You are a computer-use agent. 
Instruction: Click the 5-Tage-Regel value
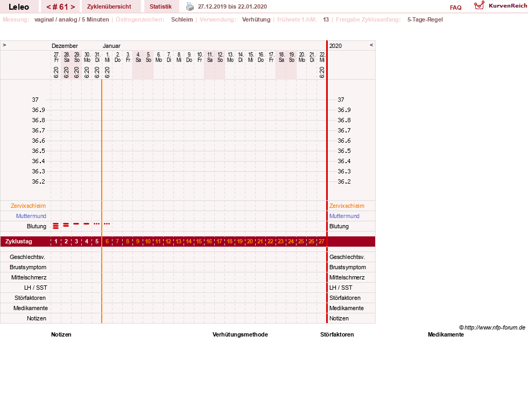click(425, 19)
